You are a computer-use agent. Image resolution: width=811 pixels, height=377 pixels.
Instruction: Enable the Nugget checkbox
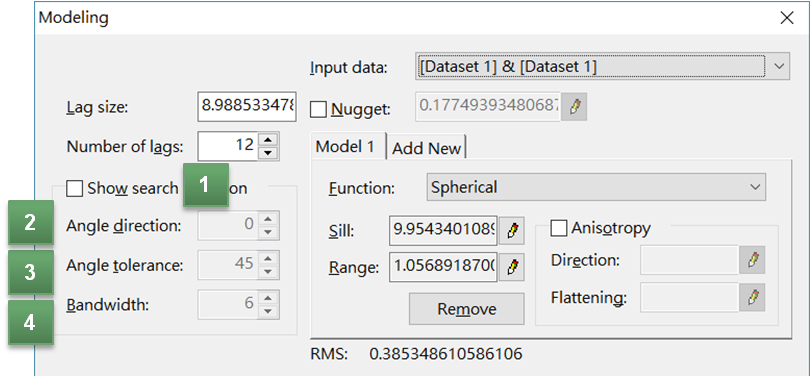pos(318,110)
